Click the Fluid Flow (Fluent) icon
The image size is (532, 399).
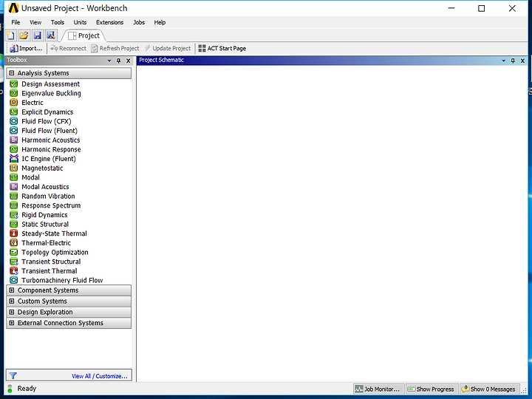pos(13,131)
